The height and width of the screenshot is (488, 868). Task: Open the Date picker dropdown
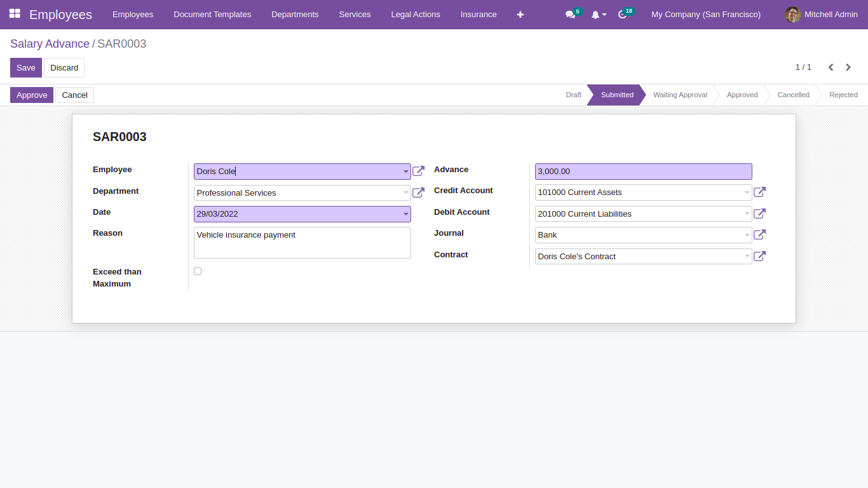pyautogui.click(x=406, y=213)
